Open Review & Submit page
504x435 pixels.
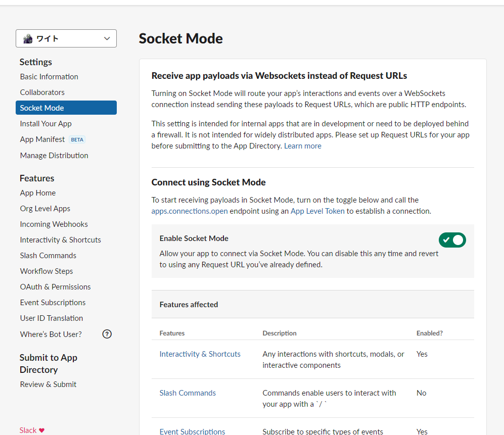[49, 384]
